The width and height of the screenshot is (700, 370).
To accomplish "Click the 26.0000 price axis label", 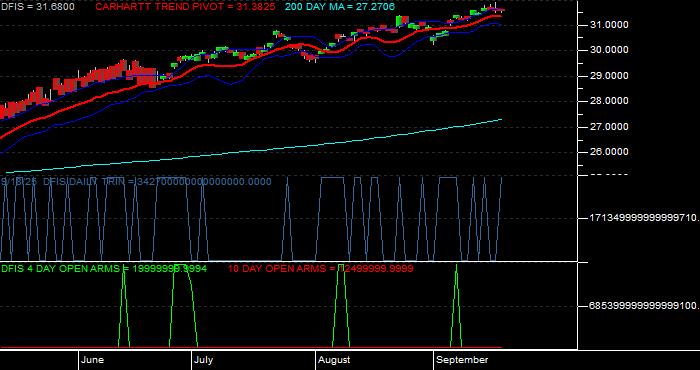I will click(609, 152).
